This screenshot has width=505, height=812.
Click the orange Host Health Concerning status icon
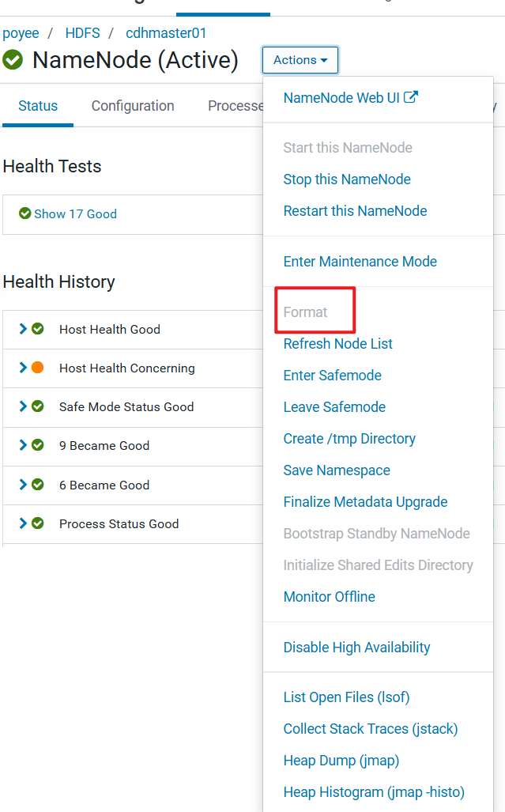[x=37, y=368]
